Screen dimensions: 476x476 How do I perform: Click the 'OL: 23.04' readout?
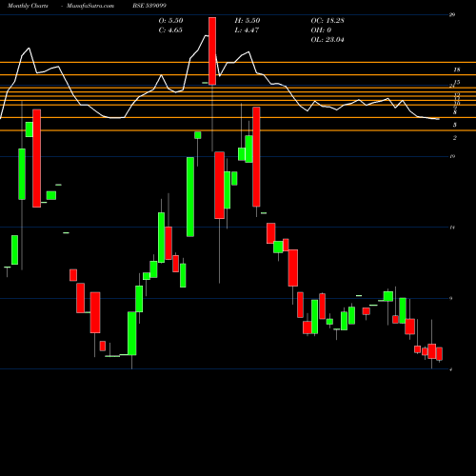[x=327, y=40]
